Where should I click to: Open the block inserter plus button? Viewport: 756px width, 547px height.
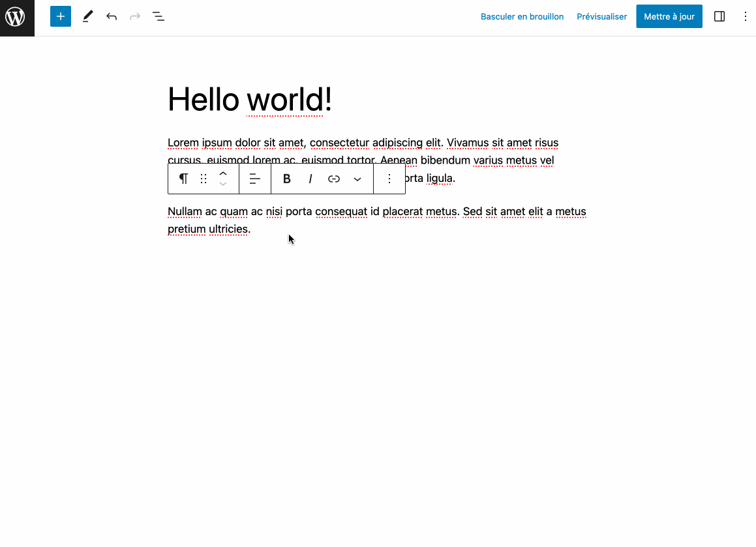point(61,17)
